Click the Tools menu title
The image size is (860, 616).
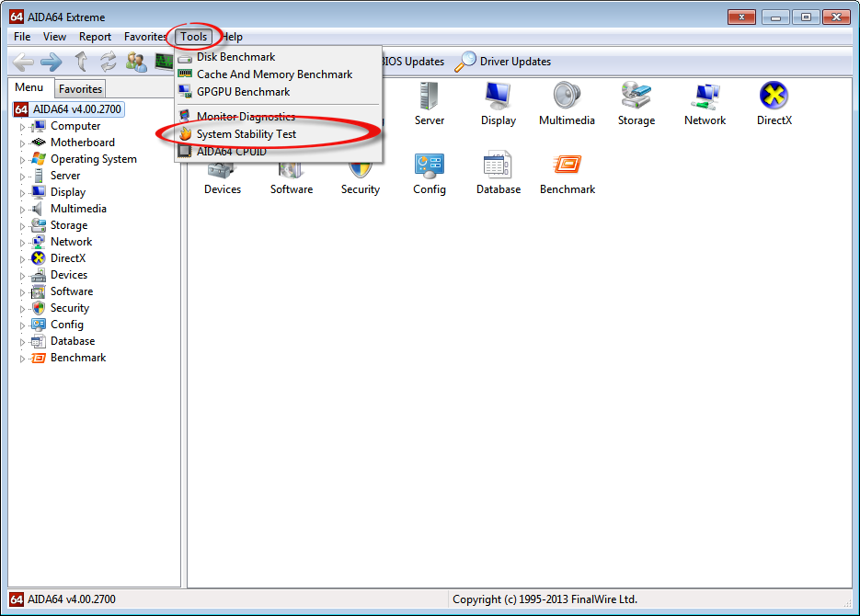pyautogui.click(x=193, y=37)
